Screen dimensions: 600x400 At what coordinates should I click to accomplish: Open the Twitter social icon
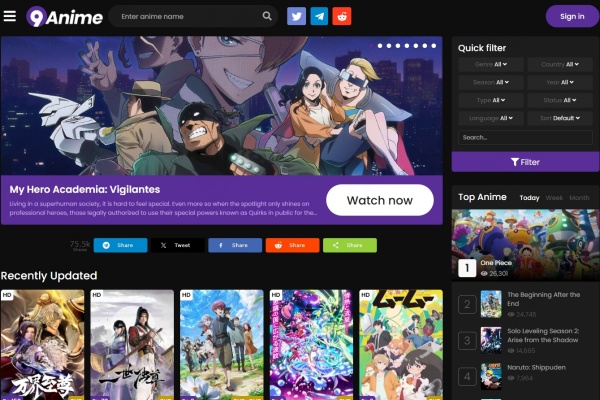click(297, 16)
